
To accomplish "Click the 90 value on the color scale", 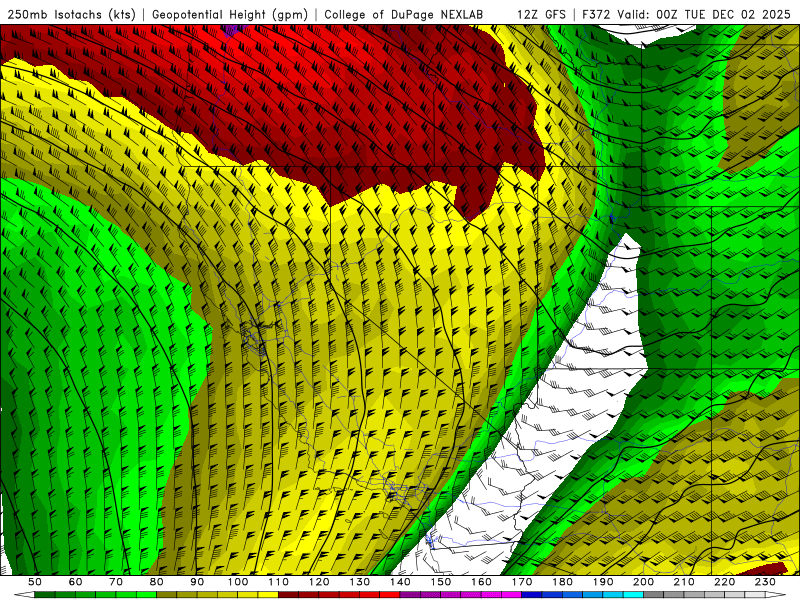I will 197,582.
